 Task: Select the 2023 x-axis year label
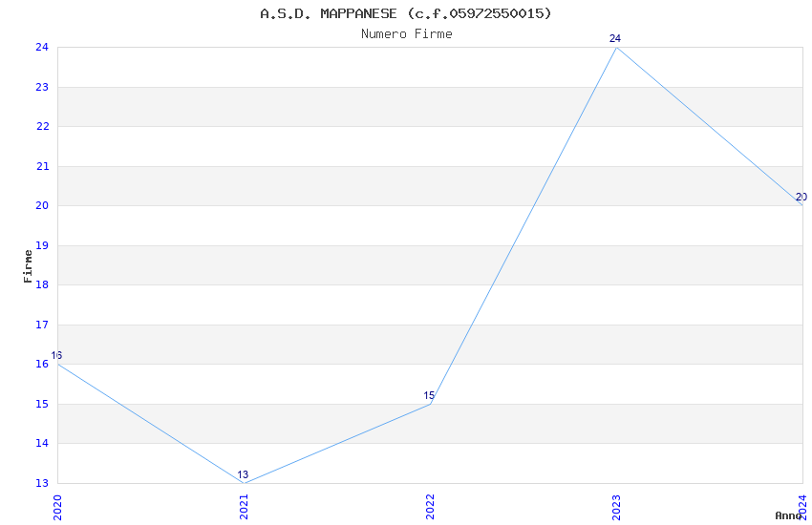[616, 508]
